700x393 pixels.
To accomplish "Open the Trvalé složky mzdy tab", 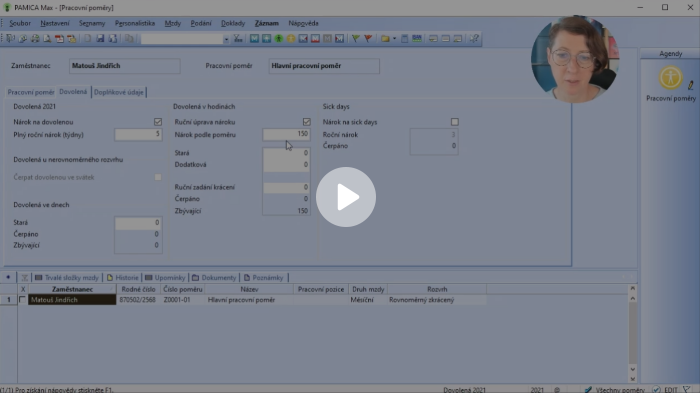I will [67, 277].
